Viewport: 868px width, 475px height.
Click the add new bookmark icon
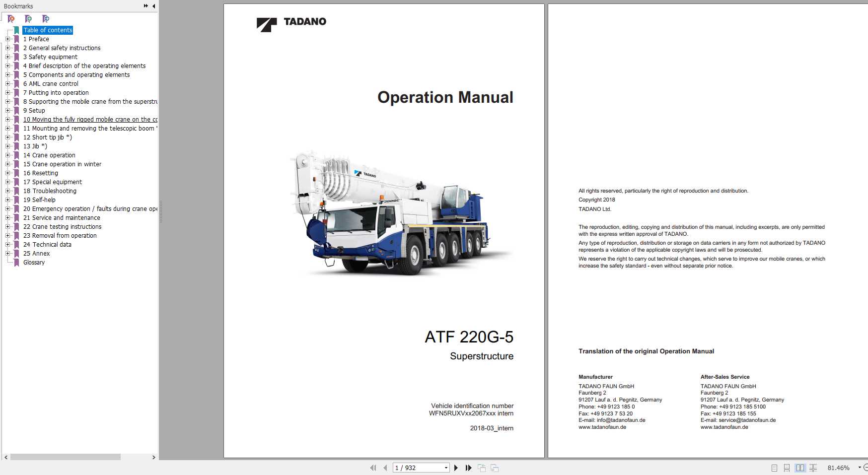tap(28, 19)
